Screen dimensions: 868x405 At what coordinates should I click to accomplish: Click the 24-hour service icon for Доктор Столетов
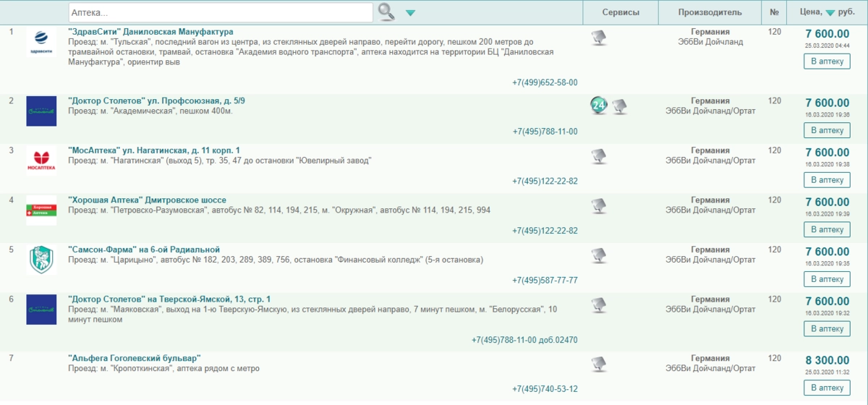tap(598, 106)
